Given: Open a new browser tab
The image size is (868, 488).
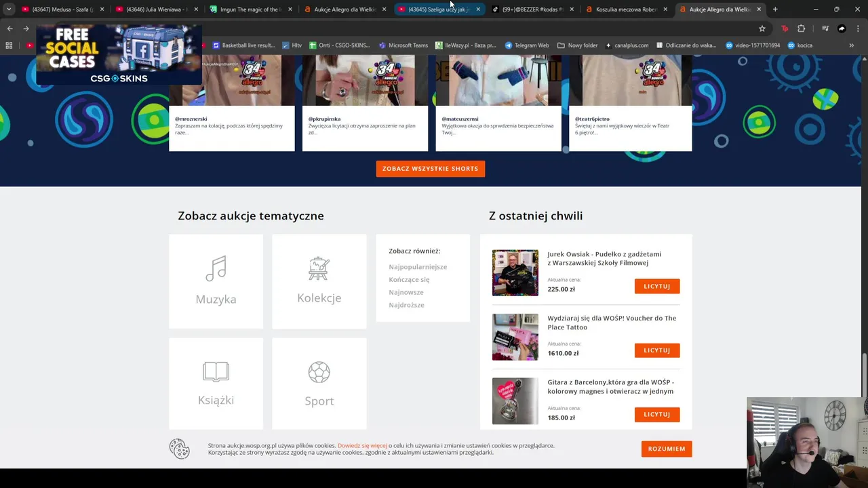Looking at the screenshot, I should [775, 9].
